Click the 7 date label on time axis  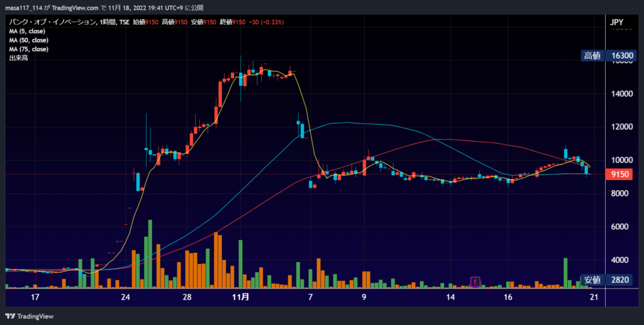coord(311,297)
